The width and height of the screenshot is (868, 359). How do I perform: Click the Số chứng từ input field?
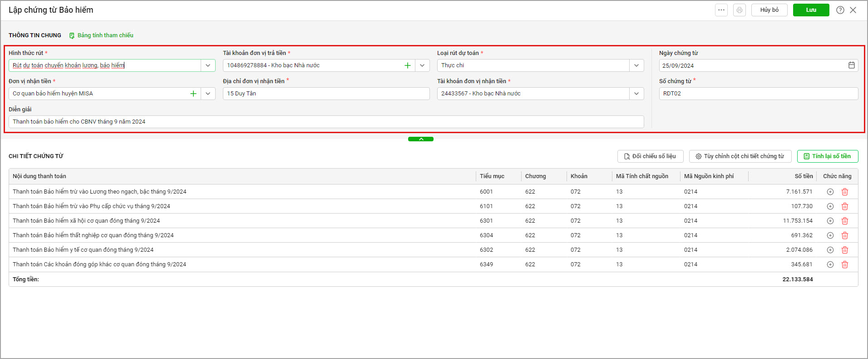759,94
